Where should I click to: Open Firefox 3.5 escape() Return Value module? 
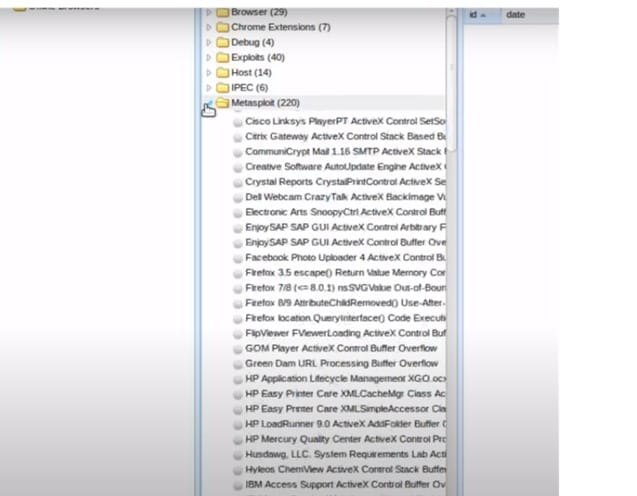(345, 273)
